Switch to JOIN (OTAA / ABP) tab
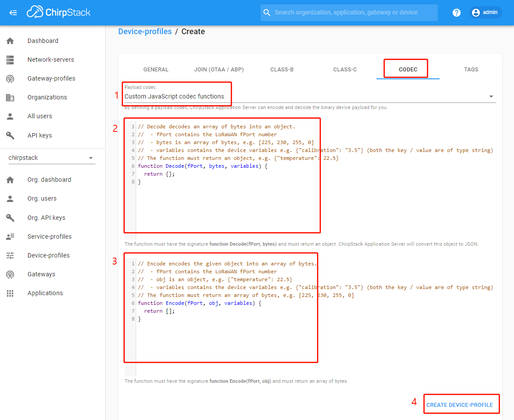This screenshot has height=420, width=514. click(219, 70)
